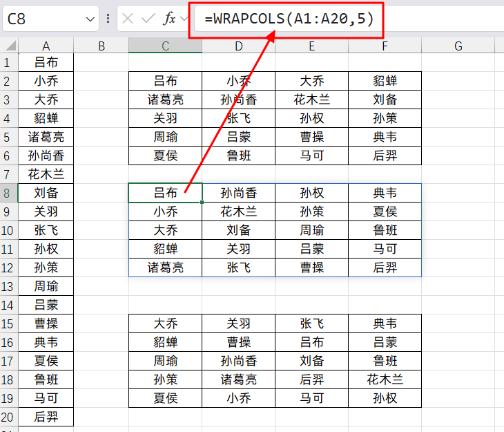
Task: Open the insert function fx button
Action: tap(169, 19)
